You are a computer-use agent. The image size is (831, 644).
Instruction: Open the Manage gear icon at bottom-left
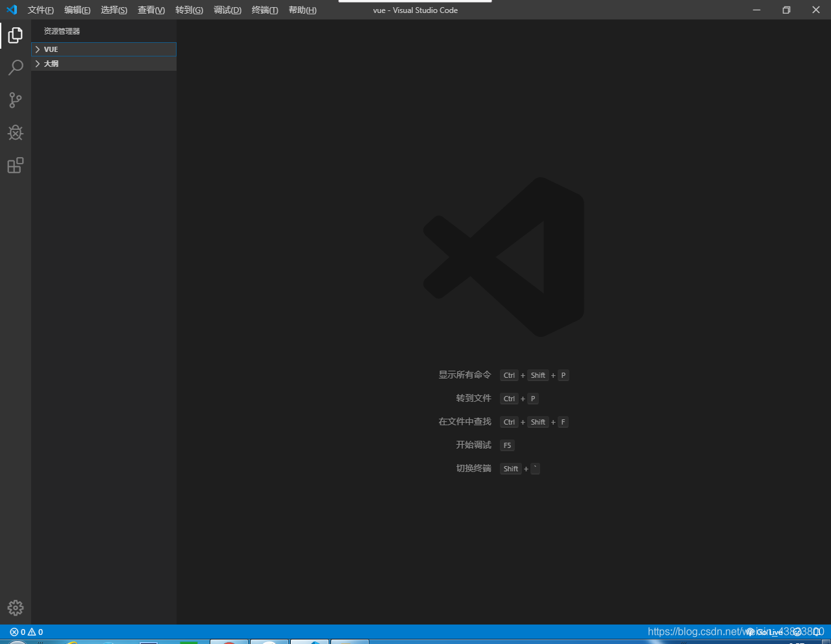pyautogui.click(x=16, y=608)
